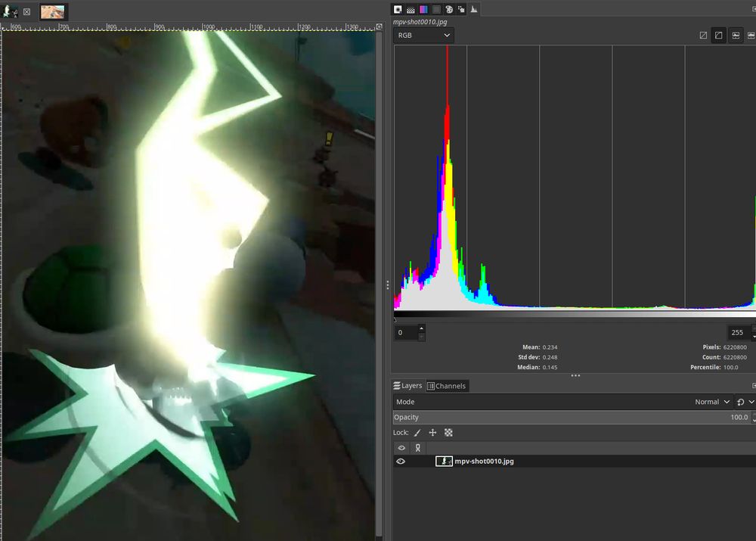Open the dark gray square dock tab
Screen dimensions: 756x541
pyautogui.click(x=436, y=9)
